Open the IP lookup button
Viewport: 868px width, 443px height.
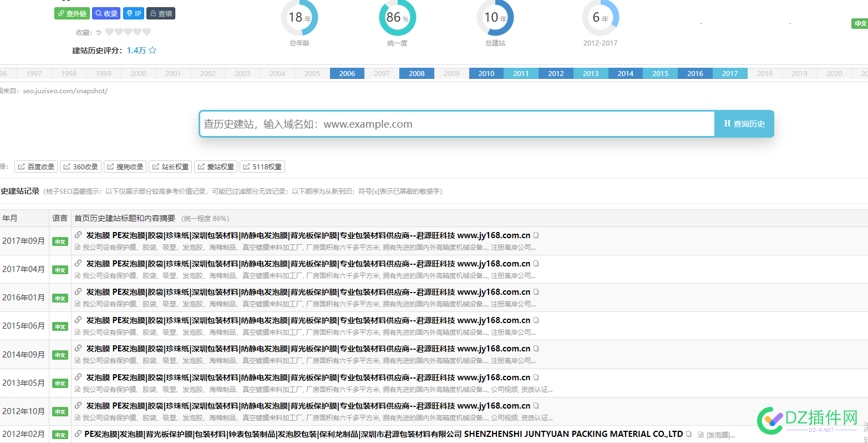click(133, 13)
